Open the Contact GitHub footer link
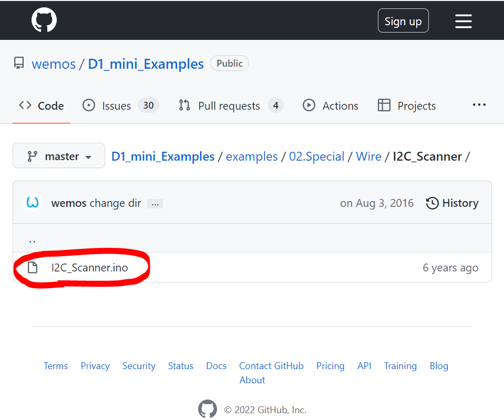Image resolution: width=504 pixels, height=420 pixels. coord(271,366)
